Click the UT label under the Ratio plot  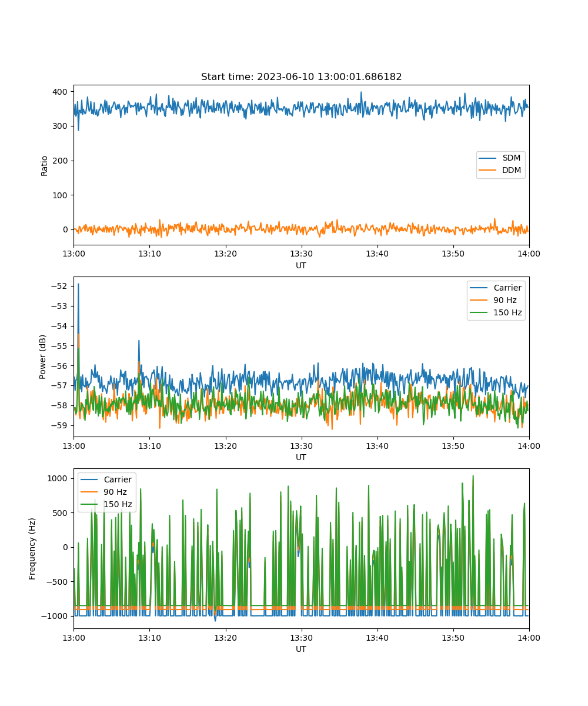pyautogui.click(x=301, y=265)
